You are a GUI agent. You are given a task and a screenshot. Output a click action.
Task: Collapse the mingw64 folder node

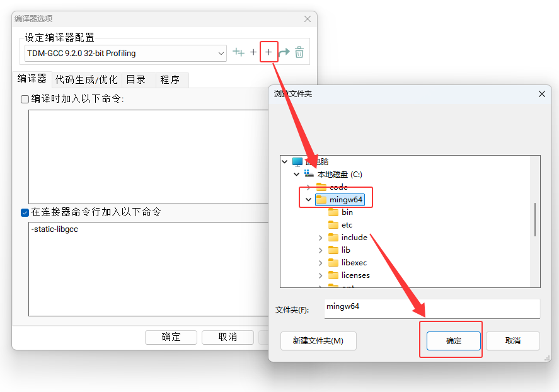[x=309, y=200]
